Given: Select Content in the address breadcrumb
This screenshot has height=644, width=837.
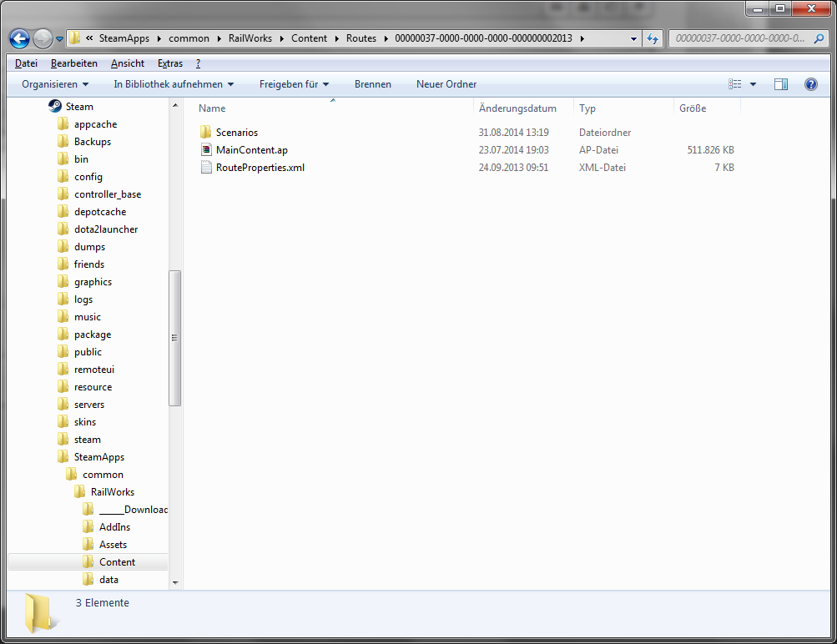Looking at the screenshot, I should click(309, 38).
